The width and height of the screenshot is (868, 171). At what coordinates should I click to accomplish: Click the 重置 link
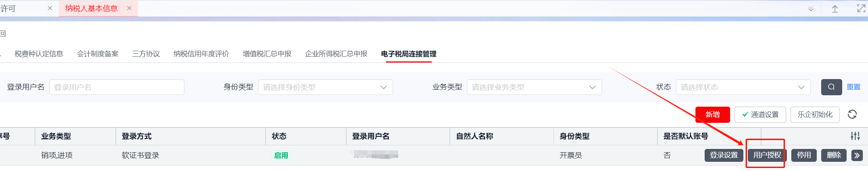853,87
